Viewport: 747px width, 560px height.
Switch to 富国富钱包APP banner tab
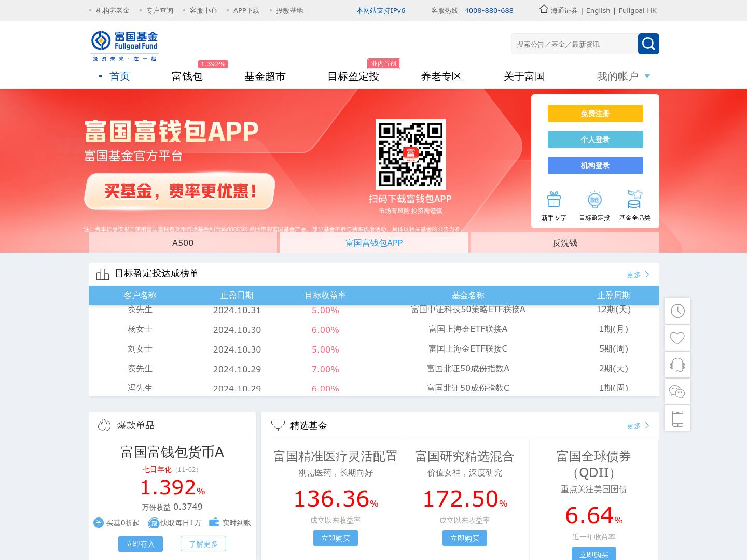click(374, 243)
